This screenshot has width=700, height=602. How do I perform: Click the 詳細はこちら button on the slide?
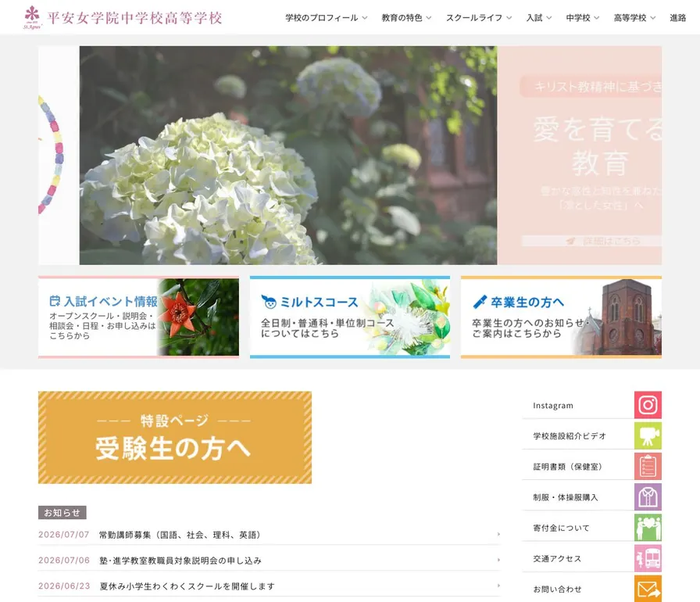[x=591, y=241]
